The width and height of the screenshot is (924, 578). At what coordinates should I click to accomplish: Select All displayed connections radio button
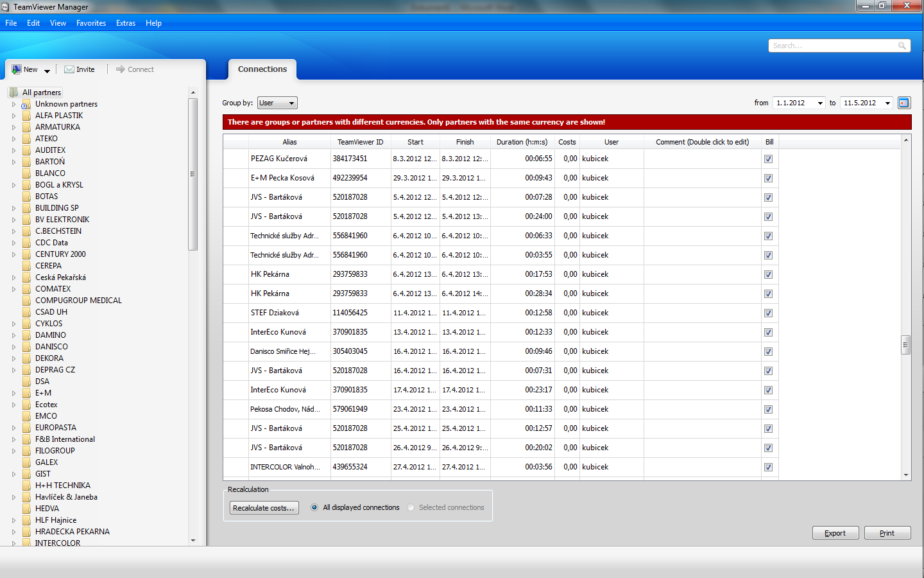pos(314,507)
